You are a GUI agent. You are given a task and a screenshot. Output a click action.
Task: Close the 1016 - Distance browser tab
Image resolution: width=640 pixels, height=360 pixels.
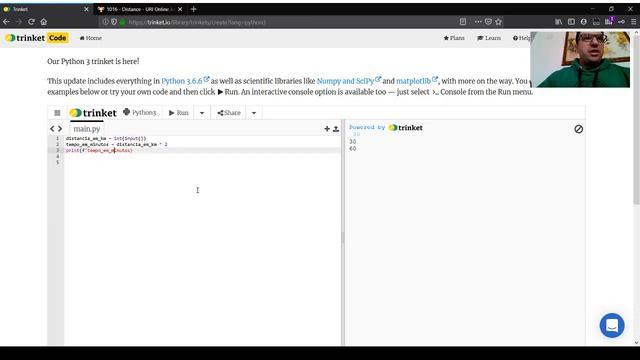point(180,9)
